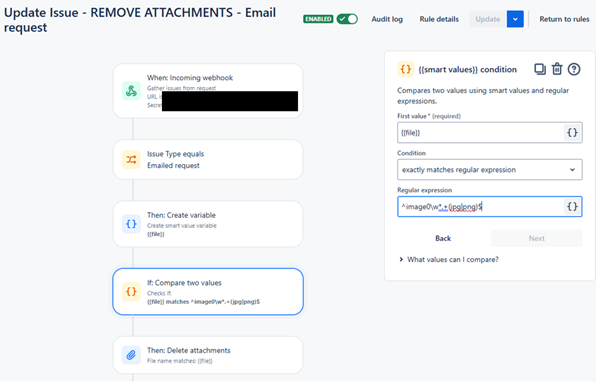
Task: Delete the condition with the trash icon
Action: pos(557,69)
